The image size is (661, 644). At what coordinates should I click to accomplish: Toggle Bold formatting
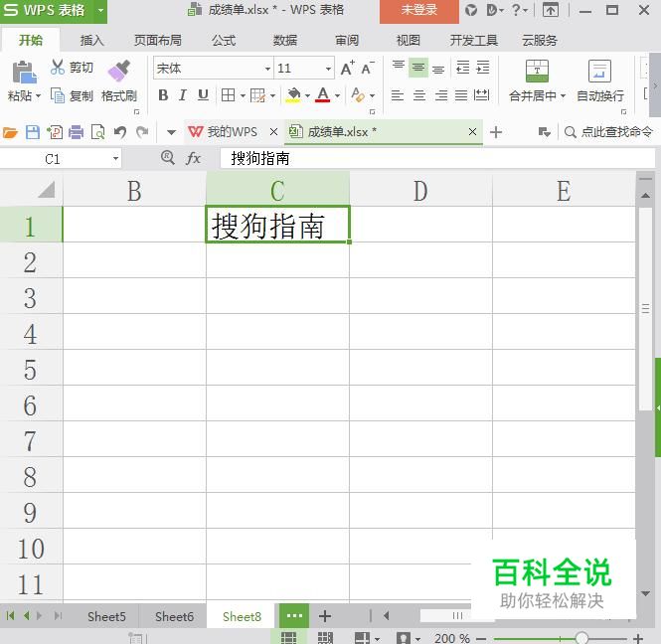163,95
